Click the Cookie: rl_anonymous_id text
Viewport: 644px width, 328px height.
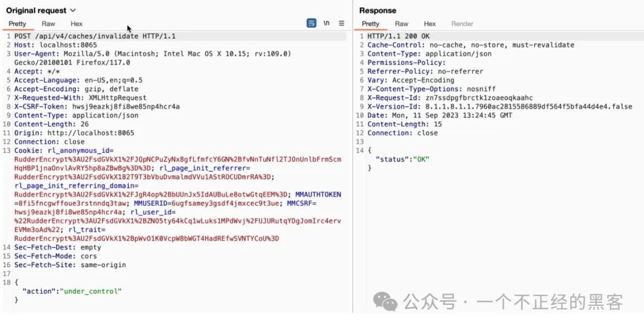pyautogui.click(x=64, y=151)
